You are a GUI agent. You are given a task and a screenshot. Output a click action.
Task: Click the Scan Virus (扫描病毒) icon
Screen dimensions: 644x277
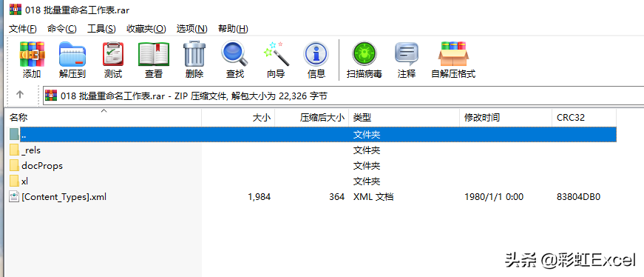tap(365, 54)
